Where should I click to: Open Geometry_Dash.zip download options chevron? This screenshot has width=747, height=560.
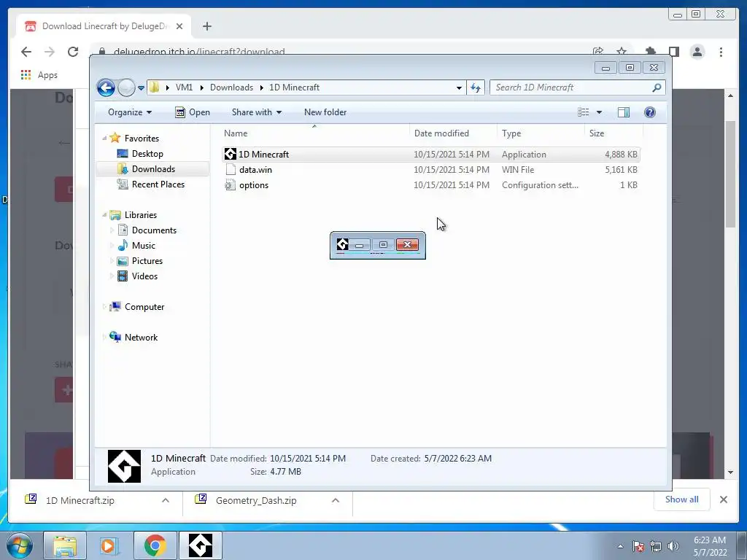336,500
